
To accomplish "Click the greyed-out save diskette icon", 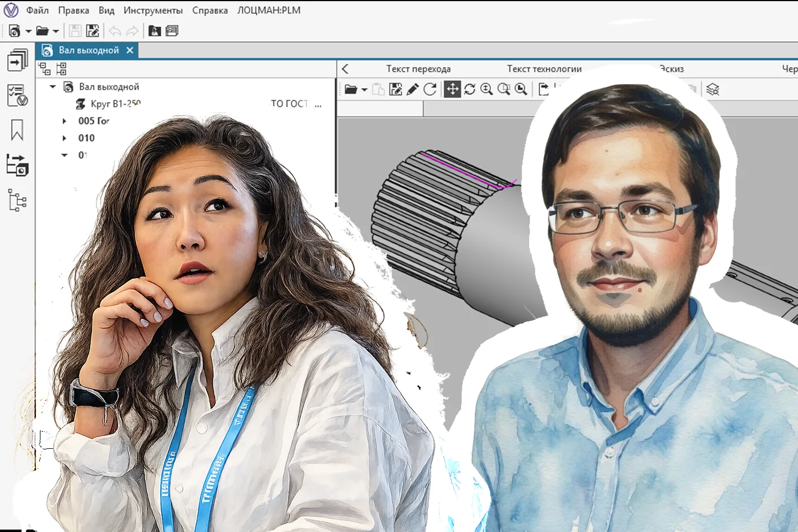I will click(x=75, y=31).
